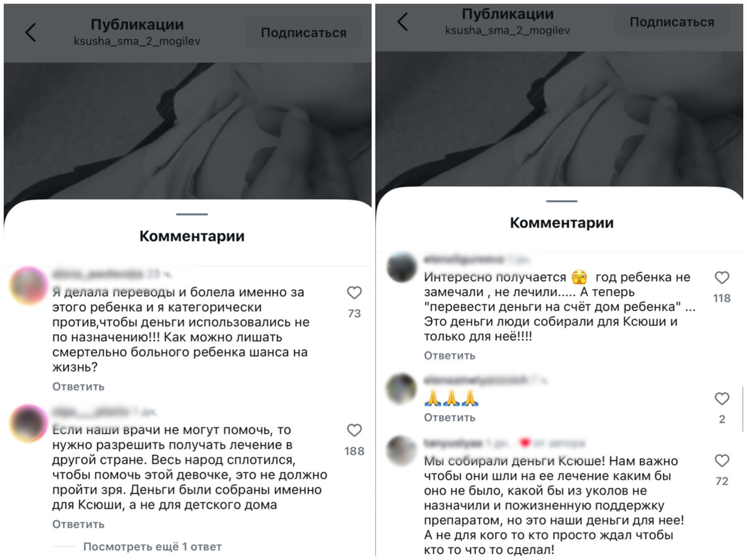Like the comment with 118 likes
The height and width of the screenshot is (560, 747).
pos(721,278)
